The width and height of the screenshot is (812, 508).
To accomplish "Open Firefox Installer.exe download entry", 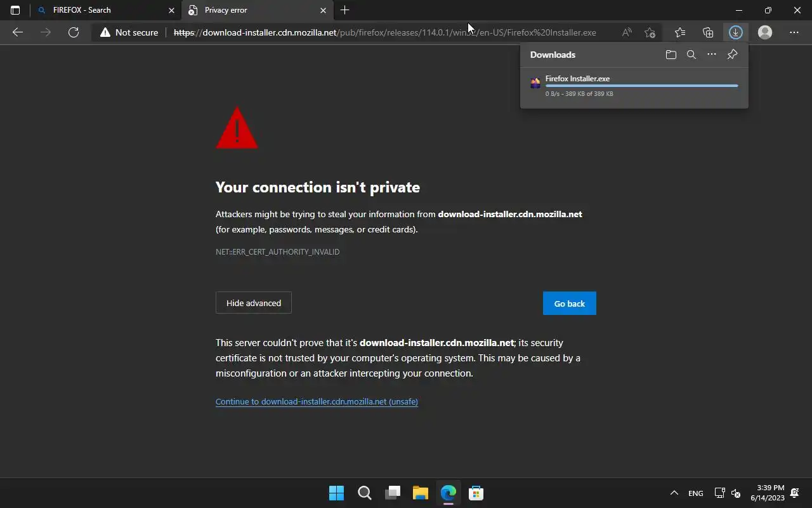I will [x=634, y=86].
